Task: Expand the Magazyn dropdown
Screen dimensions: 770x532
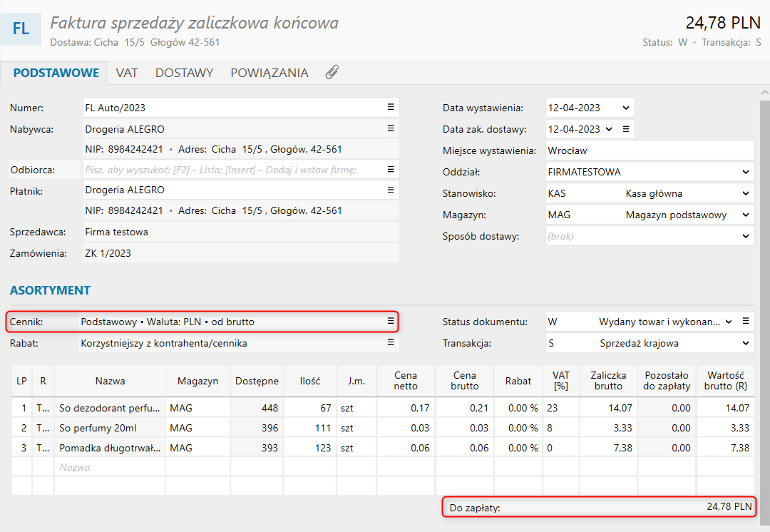Action: [x=745, y=215]
